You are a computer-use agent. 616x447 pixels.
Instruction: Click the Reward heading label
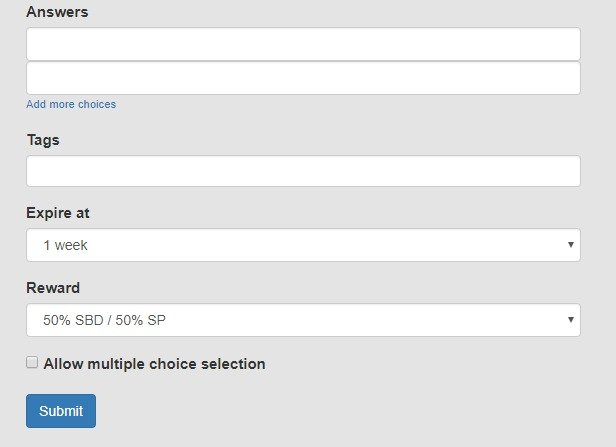[x=53, y=288]
